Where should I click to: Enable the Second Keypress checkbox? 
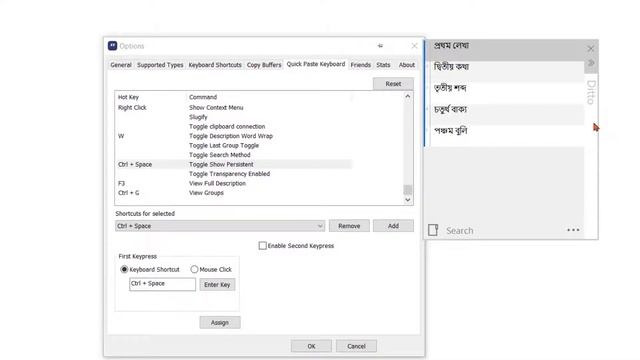coord(262,246)
